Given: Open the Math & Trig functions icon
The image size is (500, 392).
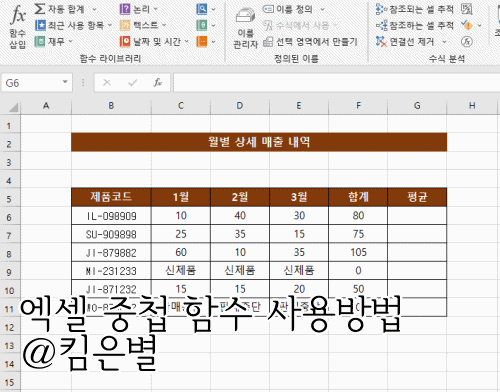Looking at the screenshot, I should 202,25.
